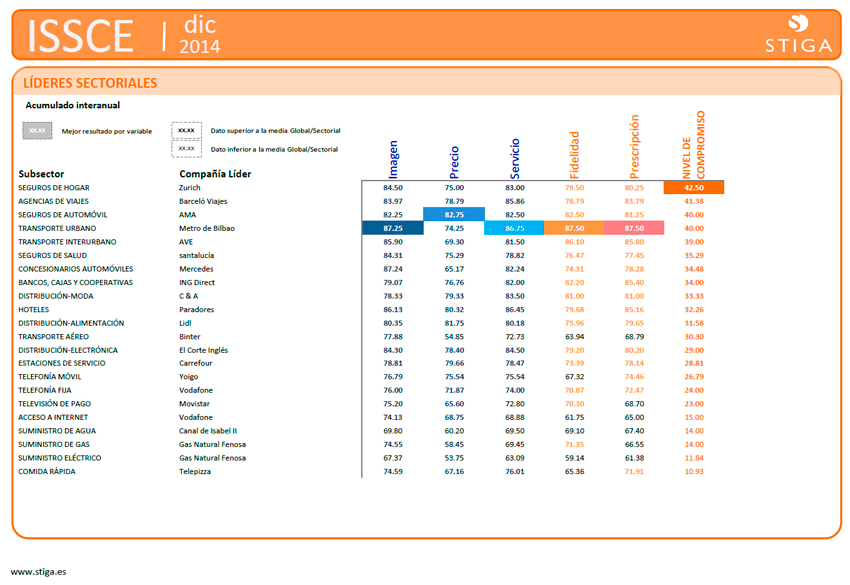Click the Prescripción column header
The image size is (850, 585).
634,146
